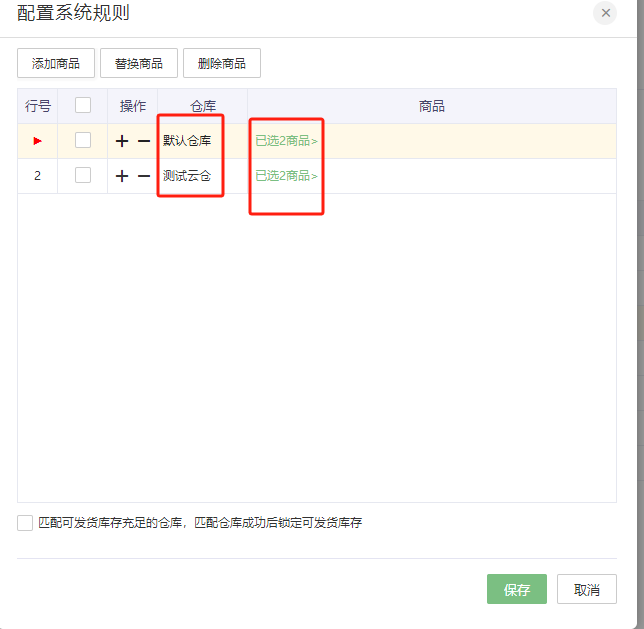This screenshot has height=629, width=644.
Task: Open 已选2商品 link in 测试云仓 row
Action: (x=286, y=176)
